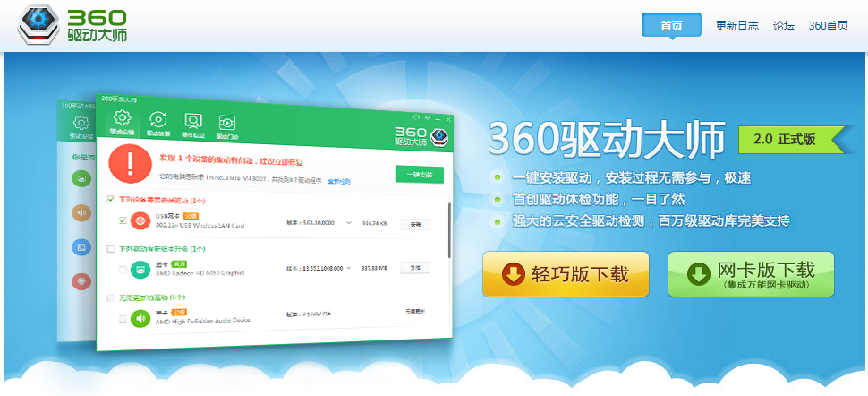Click the green arrow icon on 网卡版下载

coord(699,274)
